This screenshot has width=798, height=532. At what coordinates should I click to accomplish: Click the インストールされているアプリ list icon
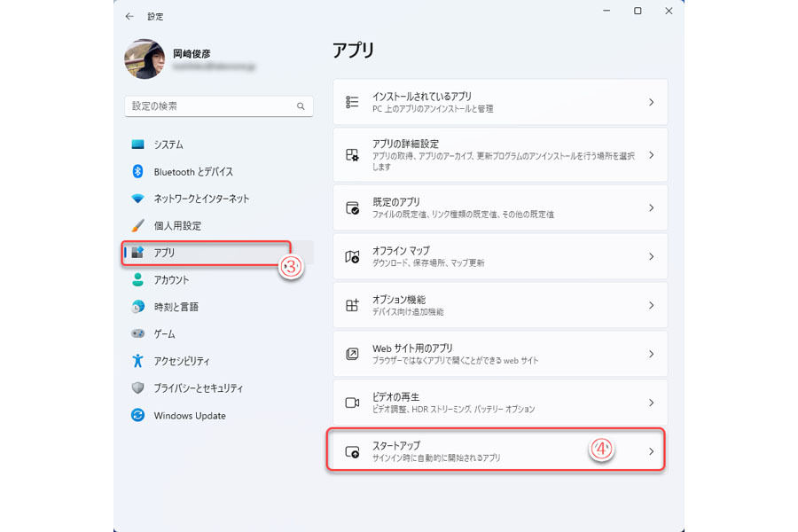click(352, 102)
